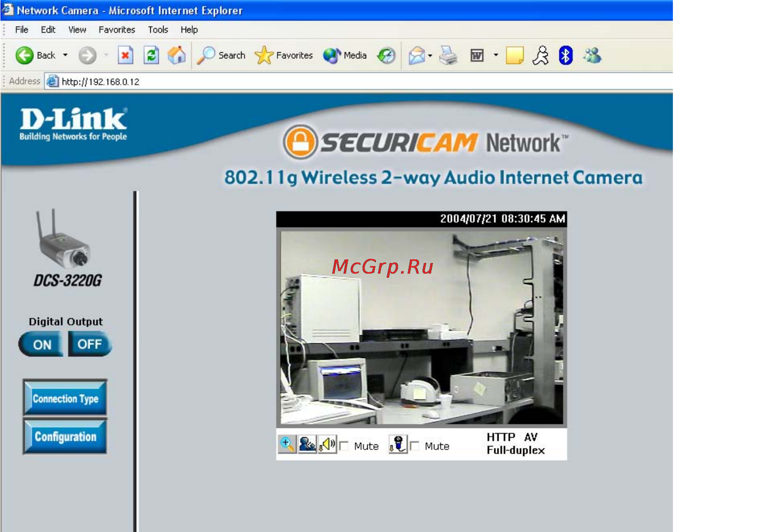
Task: Click the microphone talk icon
Action: tap(398, 444)
